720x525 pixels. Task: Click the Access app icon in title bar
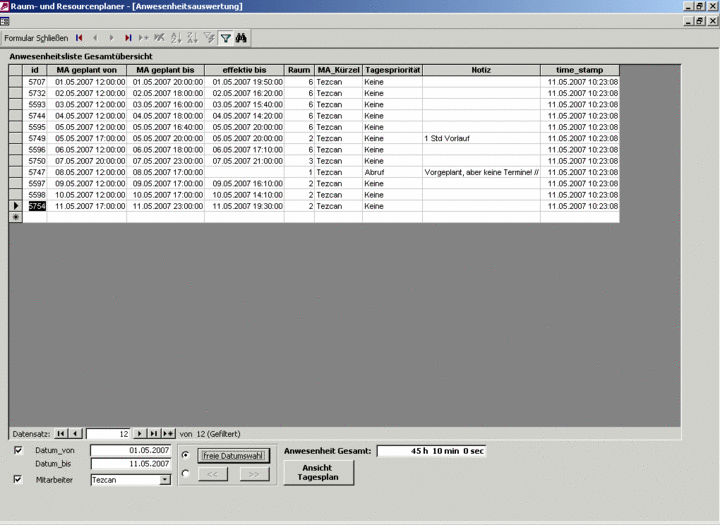tap(4, 6)
